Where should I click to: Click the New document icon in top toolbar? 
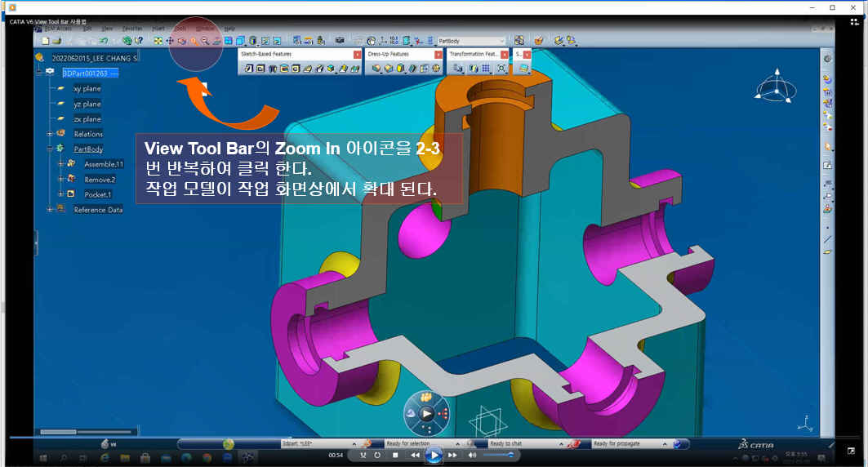click(46, 40)
